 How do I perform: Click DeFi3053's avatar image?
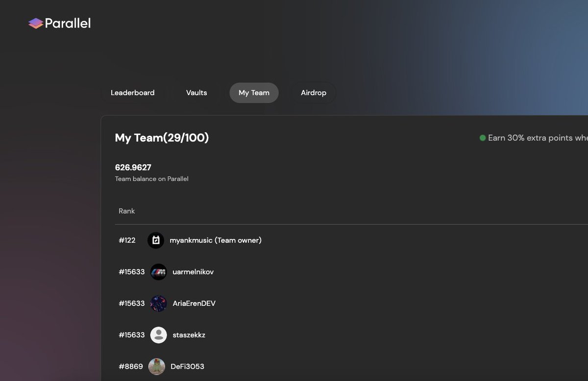tap(157, 366)
